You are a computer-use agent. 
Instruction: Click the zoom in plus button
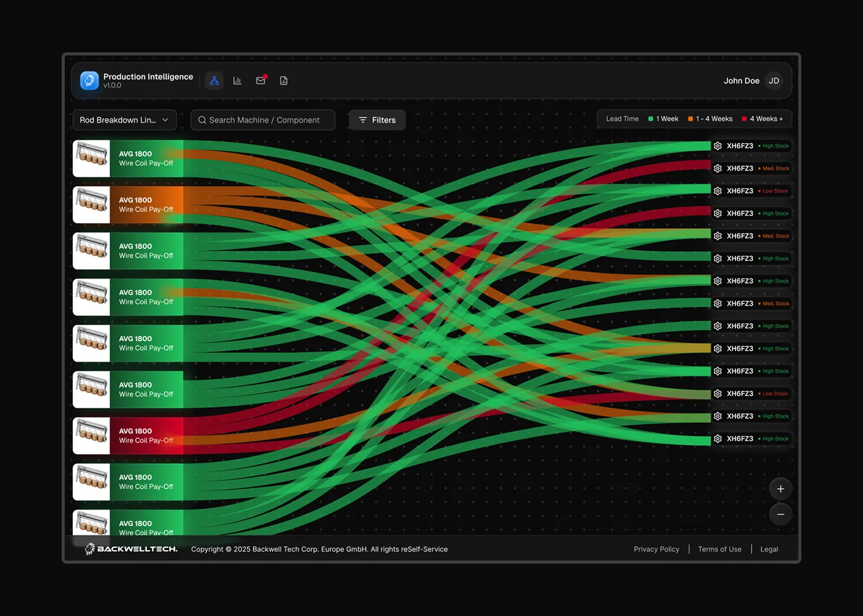click(x=780, y=488)
